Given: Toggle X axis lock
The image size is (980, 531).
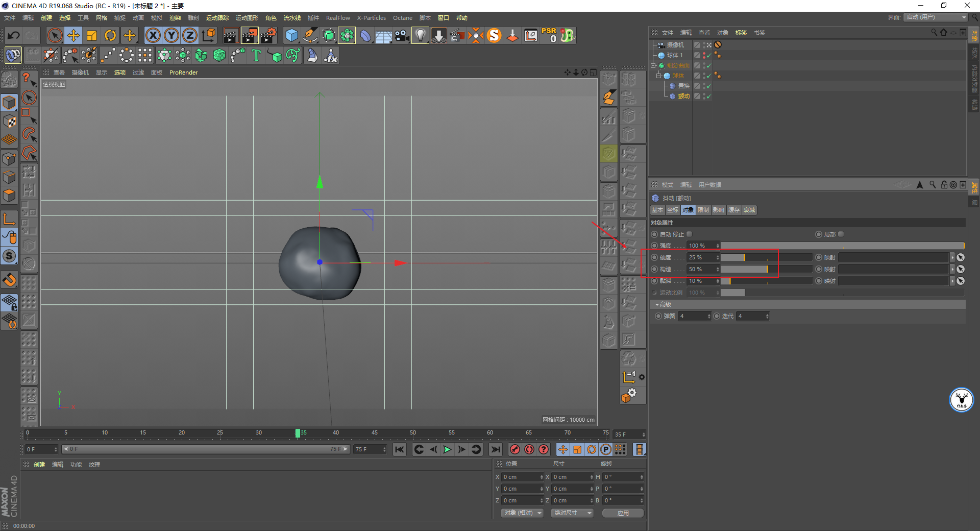Looking at the screenshot, I should click(153, 35).
